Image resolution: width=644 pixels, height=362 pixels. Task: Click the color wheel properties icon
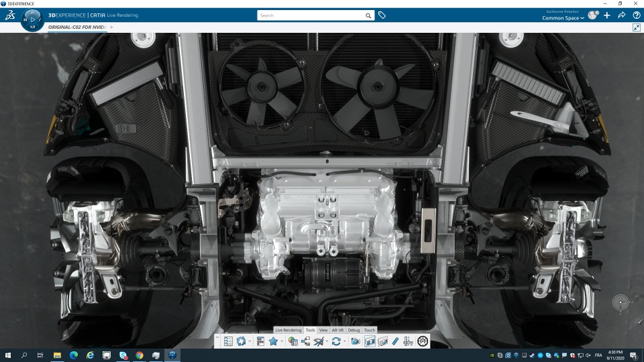[292, 341]
